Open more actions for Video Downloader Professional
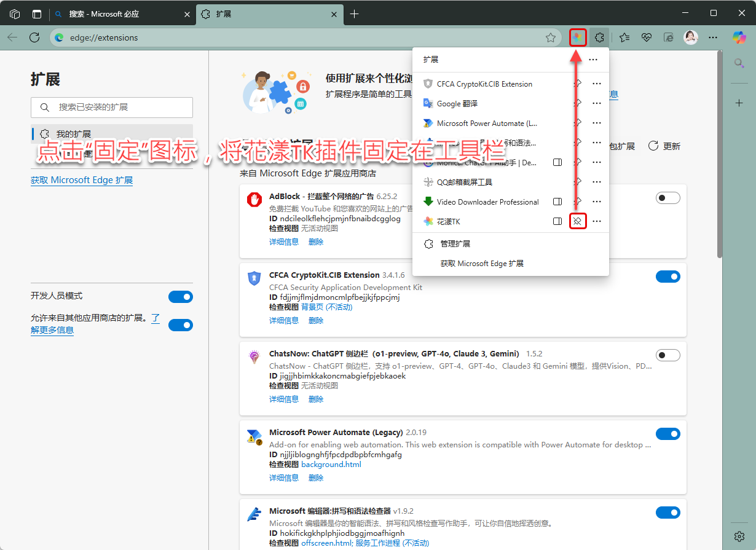The height and width of the screenshot is (550, 756). 596,202
